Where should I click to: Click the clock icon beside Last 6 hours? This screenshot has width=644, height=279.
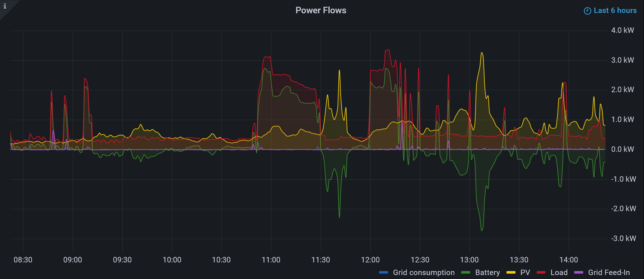pyautogui.click(x=587, y=11)
